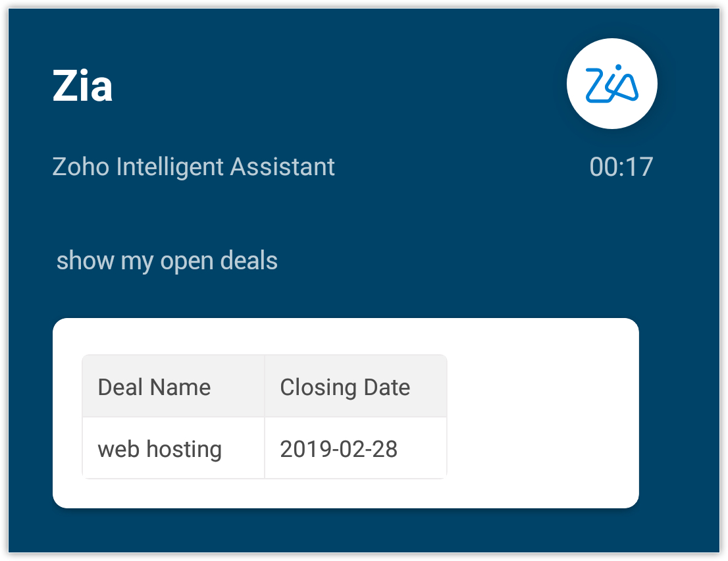Viewport: 728px width, 561px height.
Task: Select the Closing Date column header
Action: tap(345, 387)
